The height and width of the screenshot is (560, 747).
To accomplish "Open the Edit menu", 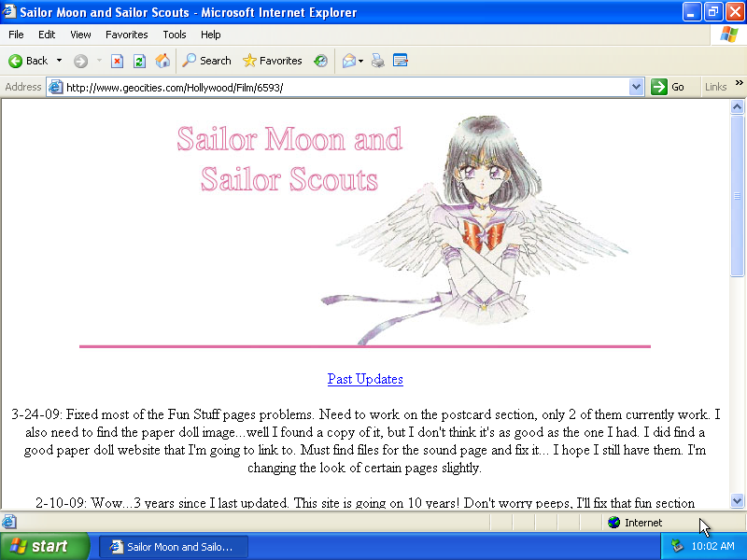I will click(x=47, y=35).
